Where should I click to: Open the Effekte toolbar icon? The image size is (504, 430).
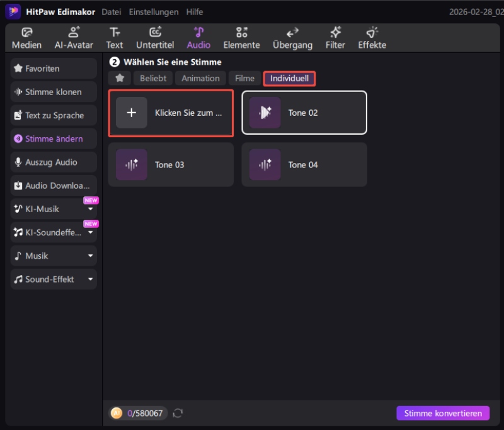click(x=372, y=33)
